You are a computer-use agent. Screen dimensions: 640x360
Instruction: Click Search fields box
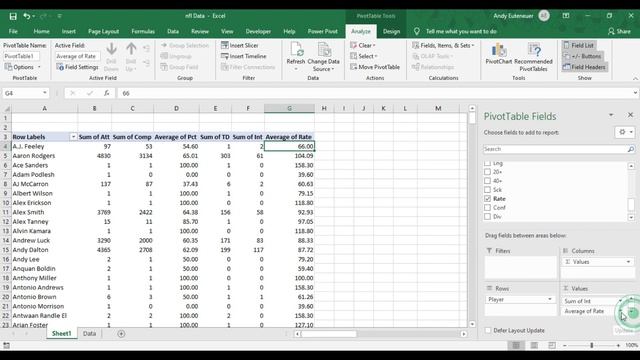(x=555, y=149)
